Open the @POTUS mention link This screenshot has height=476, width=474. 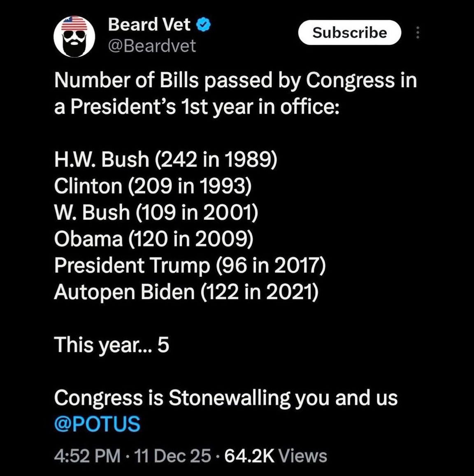pyautogui.click(x=97, y=424)
